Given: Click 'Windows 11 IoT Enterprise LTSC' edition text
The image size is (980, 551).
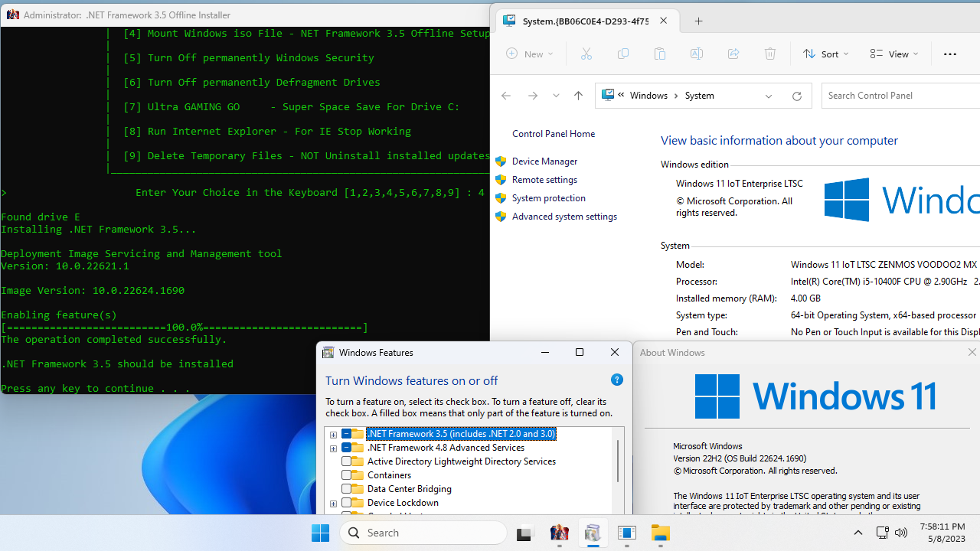Looking at the screenshot, I should coord(740,184).
